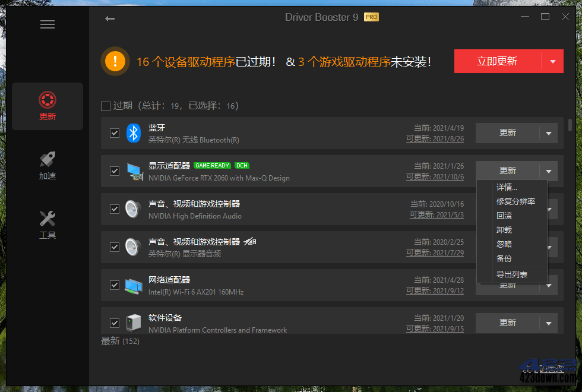Click the back arrow icon
The height and width of the screenshot is (392, 582).
pos(110,18)
